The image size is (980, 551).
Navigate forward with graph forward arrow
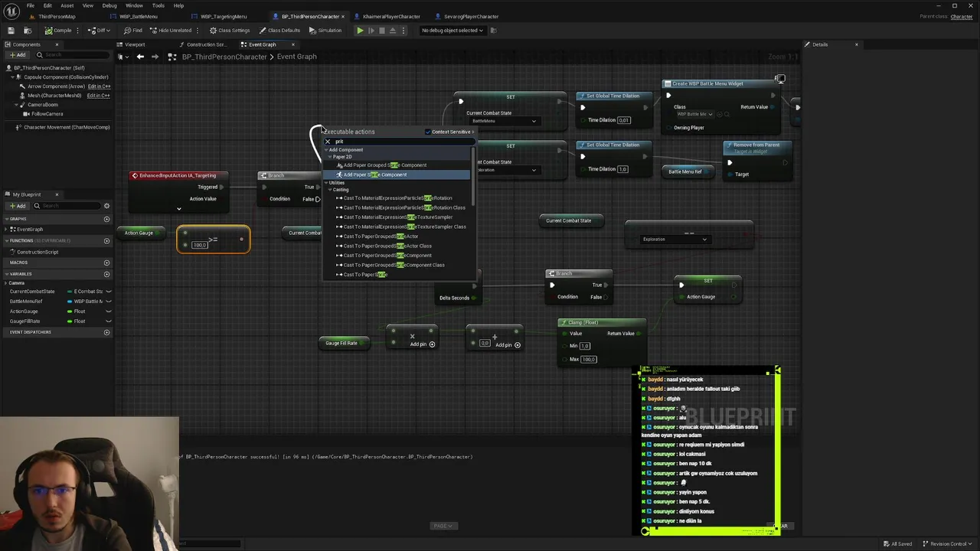pos(155,57)
